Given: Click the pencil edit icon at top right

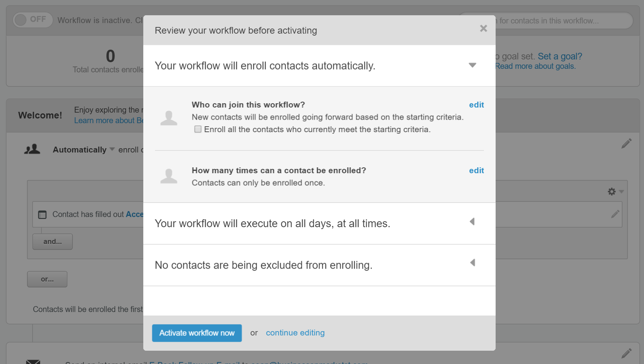Looking at the screenshot, I should coord(626,143).
